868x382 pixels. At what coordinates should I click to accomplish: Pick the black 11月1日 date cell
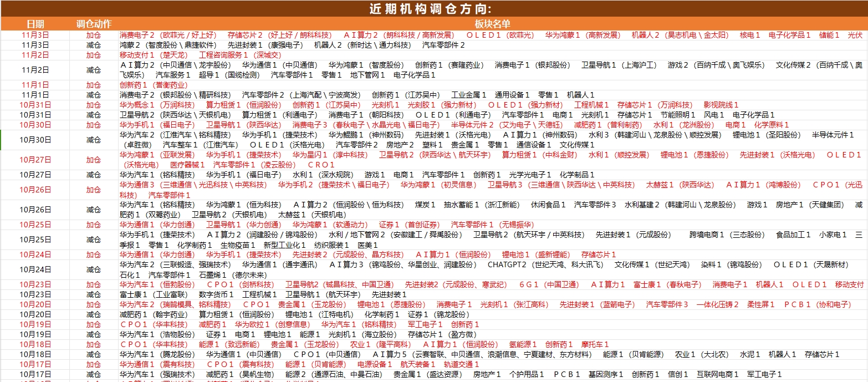click(35, 95)
